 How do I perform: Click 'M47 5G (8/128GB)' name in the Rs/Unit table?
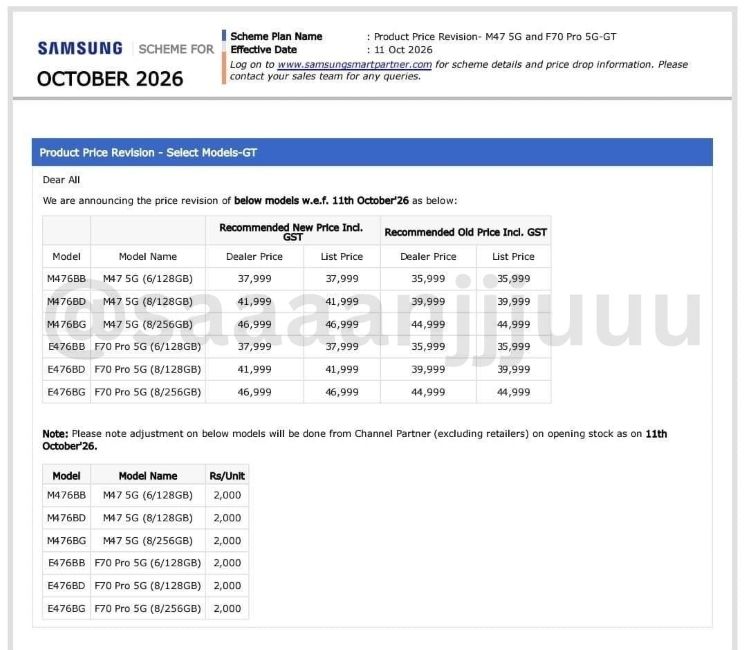(x=148, y=518)
